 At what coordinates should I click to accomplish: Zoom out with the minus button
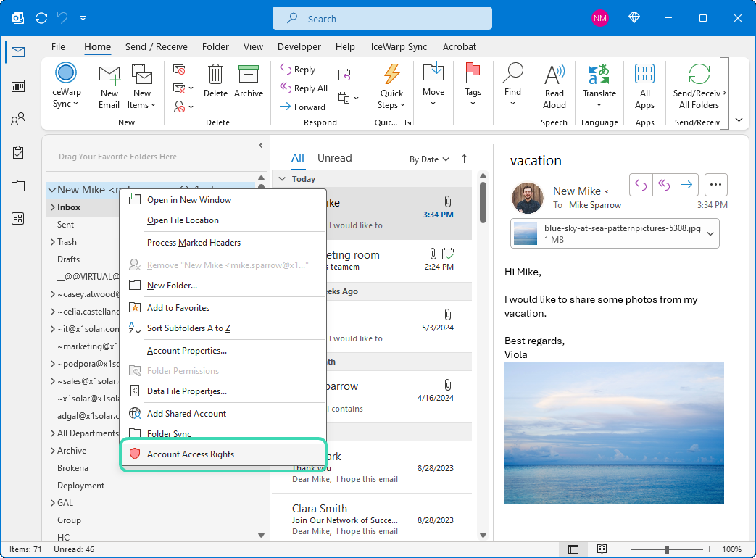[x=624, y=549]
